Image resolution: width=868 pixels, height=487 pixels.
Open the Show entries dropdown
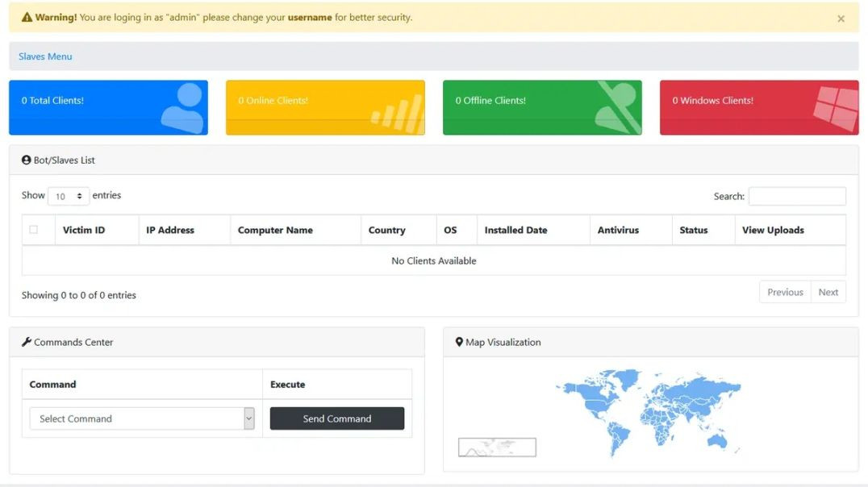click(68, 196)
